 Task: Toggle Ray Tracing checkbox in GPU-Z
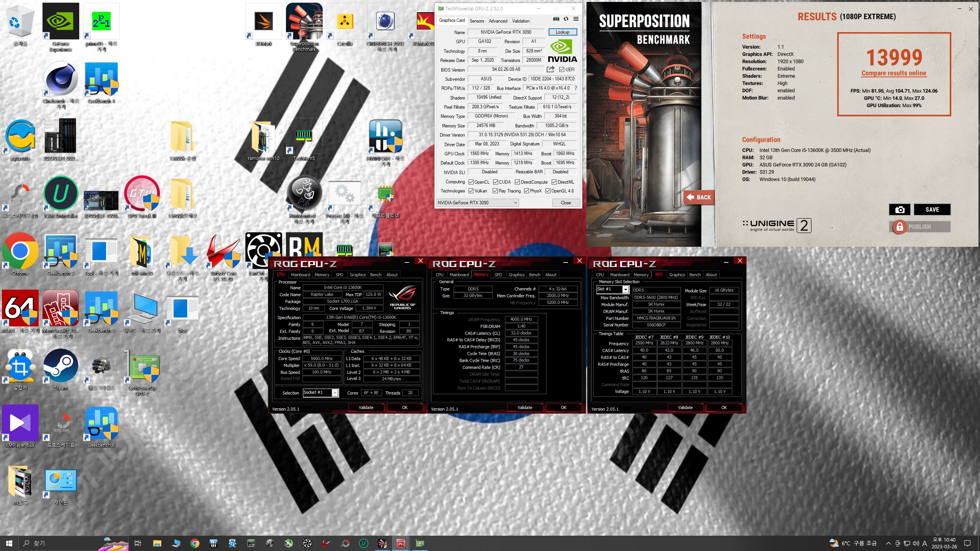[495, 191]
